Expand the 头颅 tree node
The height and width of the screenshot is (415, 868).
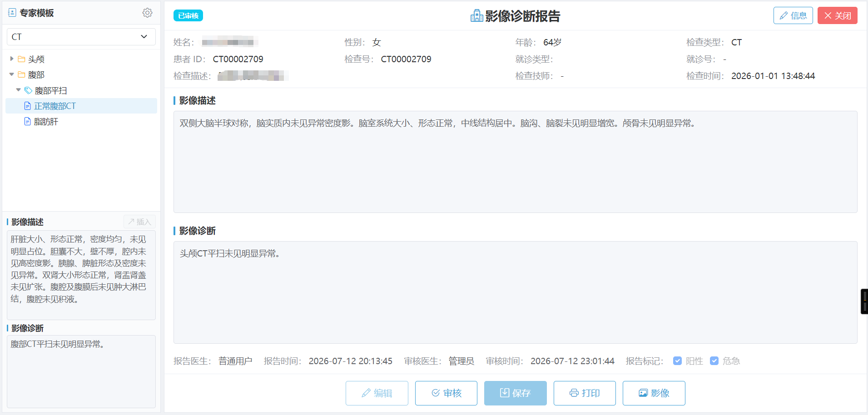(x=12, y=59)
